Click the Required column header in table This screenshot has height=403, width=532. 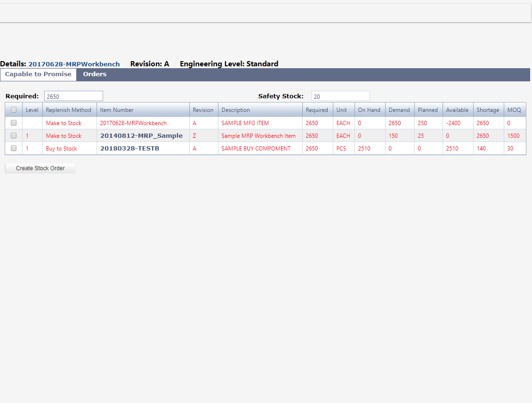[x=318, y=110]
